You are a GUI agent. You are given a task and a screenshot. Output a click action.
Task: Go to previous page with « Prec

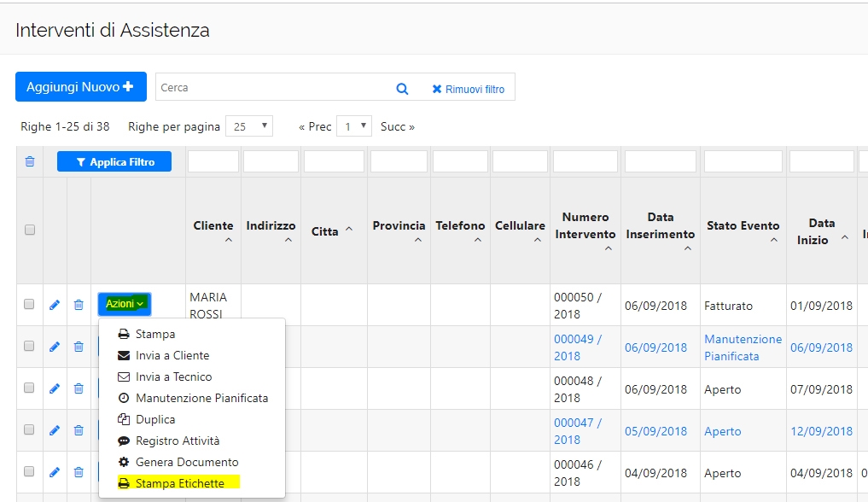point(315,126)
